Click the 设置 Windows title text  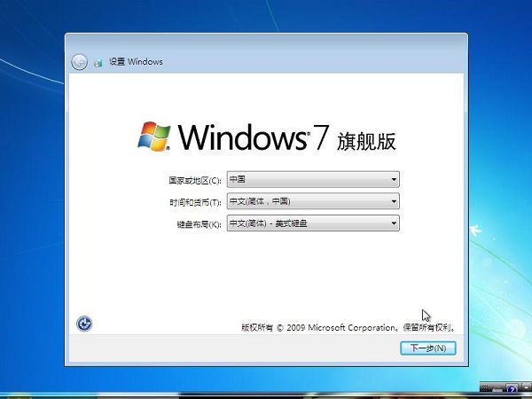tap(136, 62)
